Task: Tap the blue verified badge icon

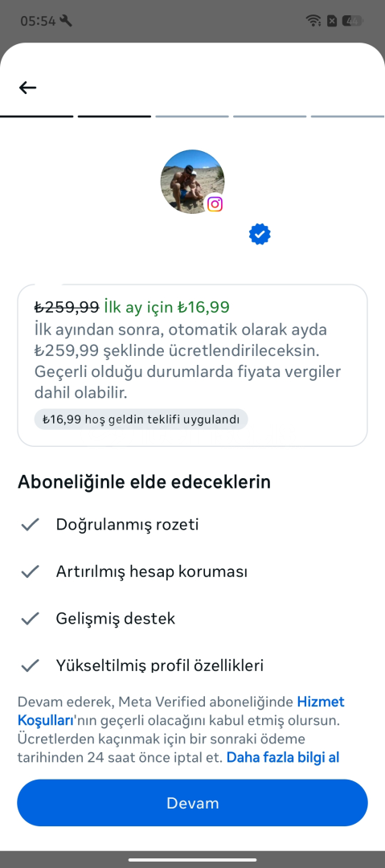Action: 260,234
